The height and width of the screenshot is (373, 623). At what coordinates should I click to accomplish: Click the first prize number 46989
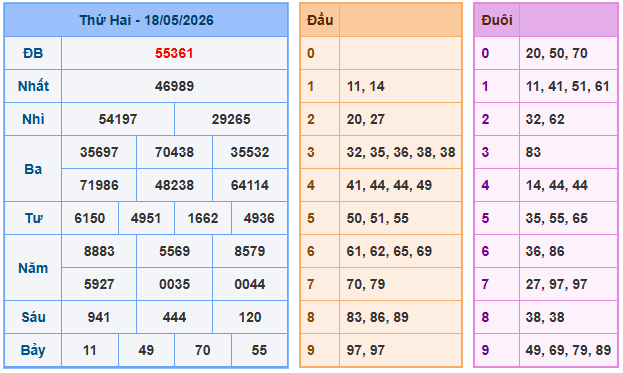(174, 86)
